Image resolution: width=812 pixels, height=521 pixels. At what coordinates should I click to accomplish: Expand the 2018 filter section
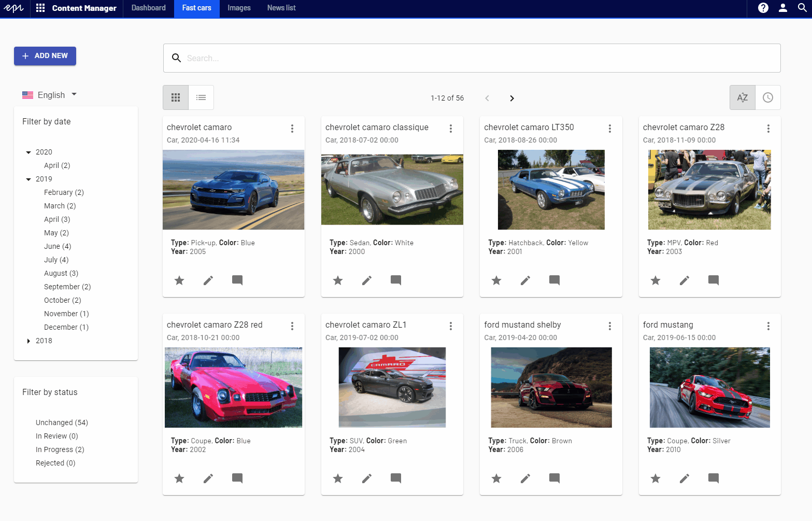[x=29, y=341]
